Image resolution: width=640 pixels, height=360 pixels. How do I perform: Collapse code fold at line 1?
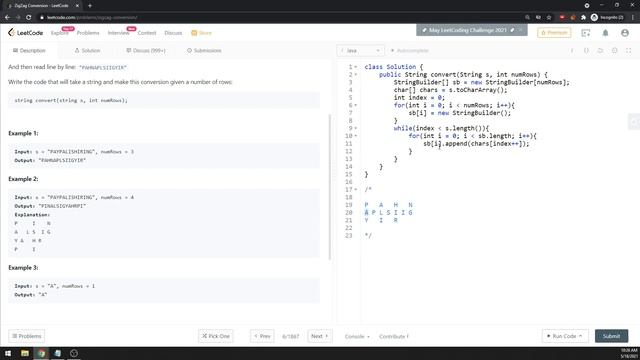[356, 67]
